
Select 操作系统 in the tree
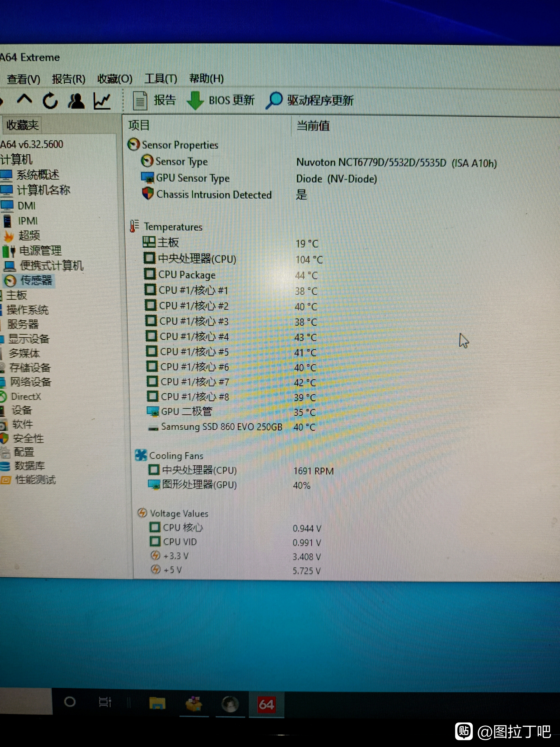[x=25, y=310]
